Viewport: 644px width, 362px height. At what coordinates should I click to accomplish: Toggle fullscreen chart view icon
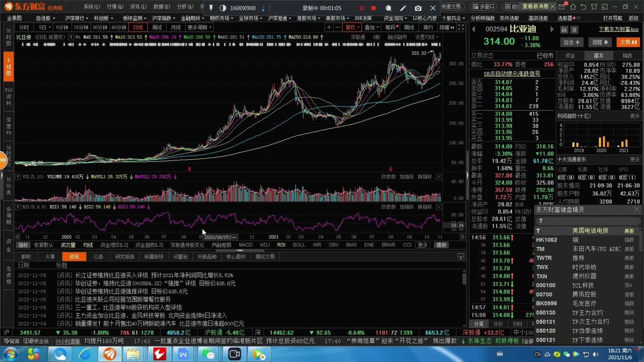[461, 27]
